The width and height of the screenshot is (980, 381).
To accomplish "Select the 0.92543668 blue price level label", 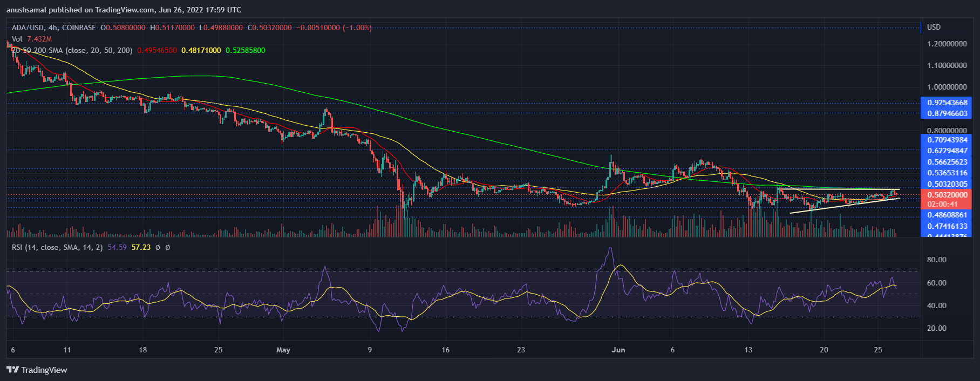I will pyautogui.click(x=947, y=103).
